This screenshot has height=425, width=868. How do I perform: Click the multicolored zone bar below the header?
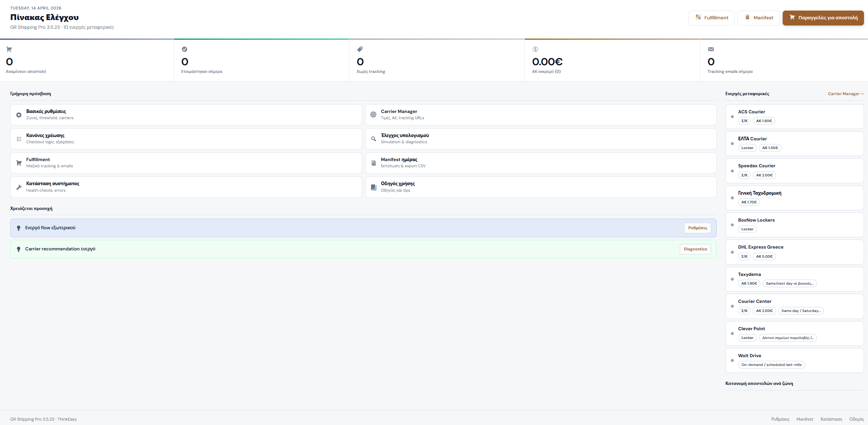click(x=434, y=39)
